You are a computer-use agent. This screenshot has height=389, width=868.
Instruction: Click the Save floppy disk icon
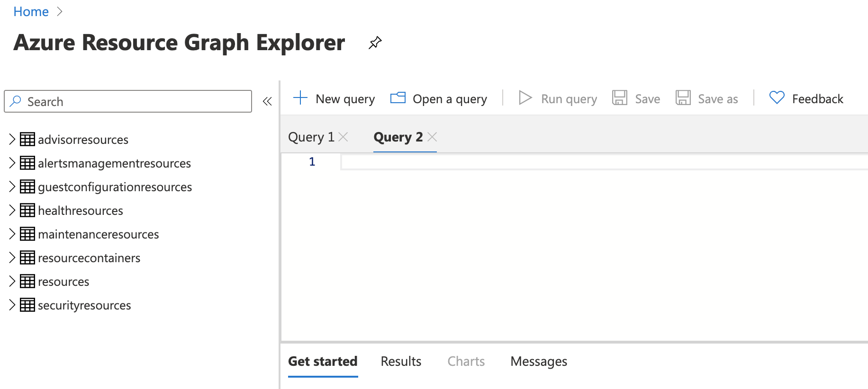click(620, 98)
